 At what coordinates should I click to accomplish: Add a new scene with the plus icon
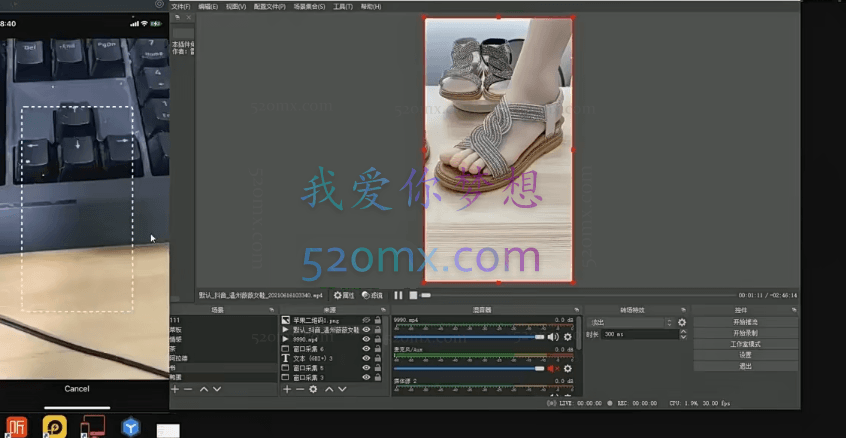pyautogui.click(x=175, y=388)
